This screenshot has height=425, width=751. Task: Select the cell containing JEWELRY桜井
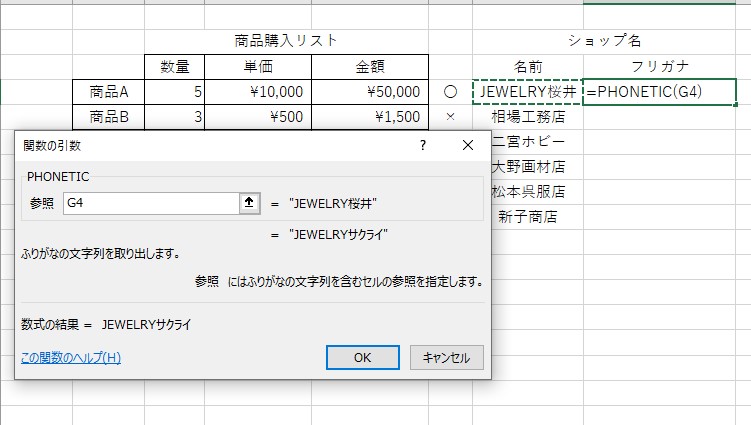click(x=527, y=92)
